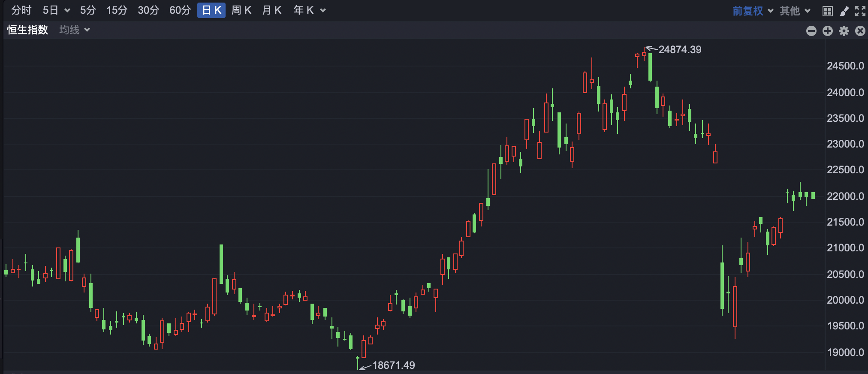Click the 20000.0 price axis label

pyautogui.click(x=845, y=300)
